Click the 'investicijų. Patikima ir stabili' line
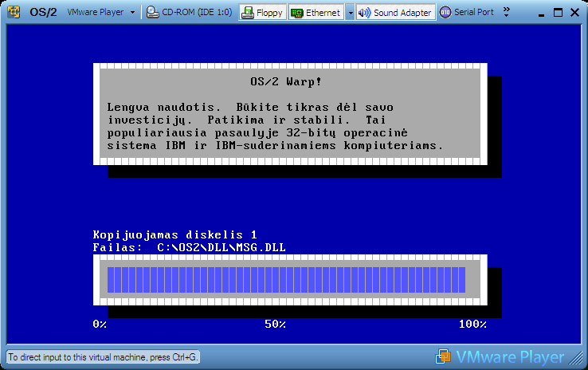Screen dimensions: 588x370 point(246,120)
